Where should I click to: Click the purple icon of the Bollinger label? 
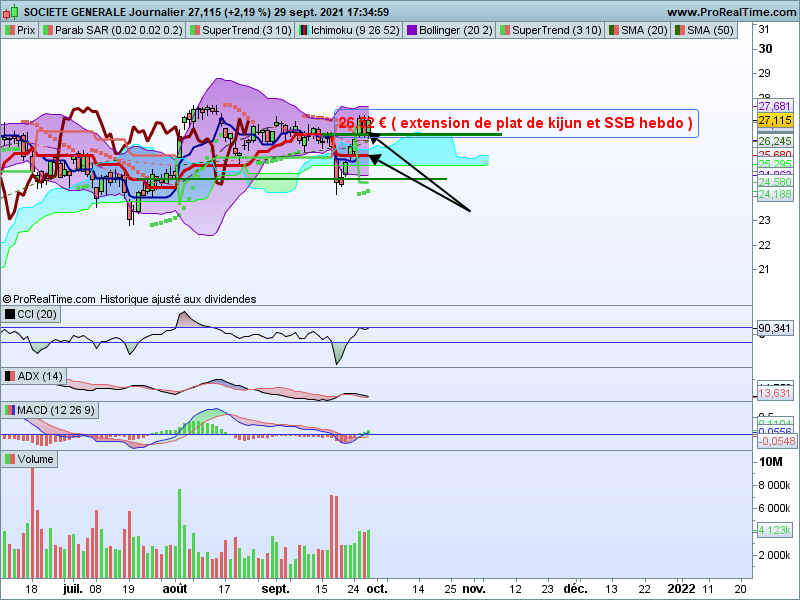[411, 30]
